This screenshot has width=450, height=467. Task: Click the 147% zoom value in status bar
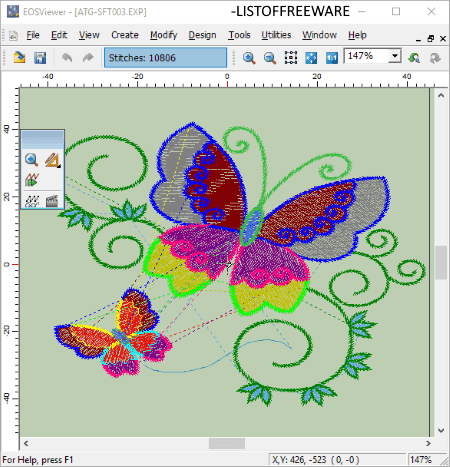coord(421,460)
